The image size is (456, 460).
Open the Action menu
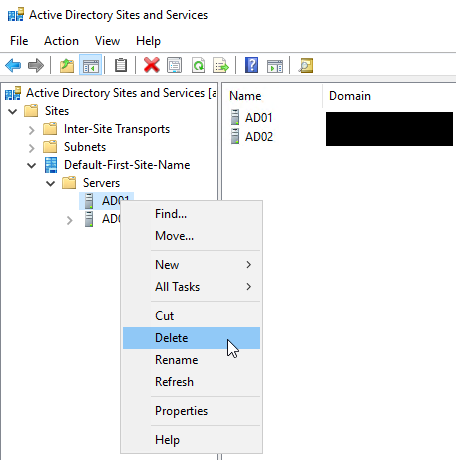(61, 41)
